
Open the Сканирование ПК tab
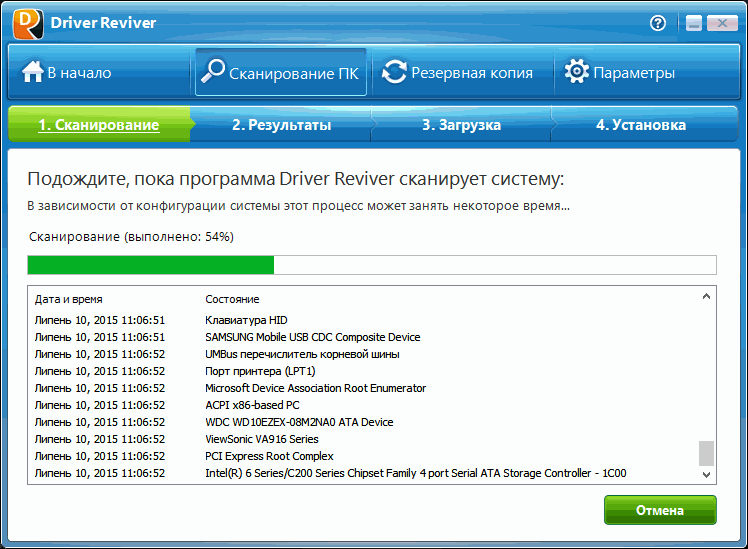pyautogui.click(x=281, y=72)
